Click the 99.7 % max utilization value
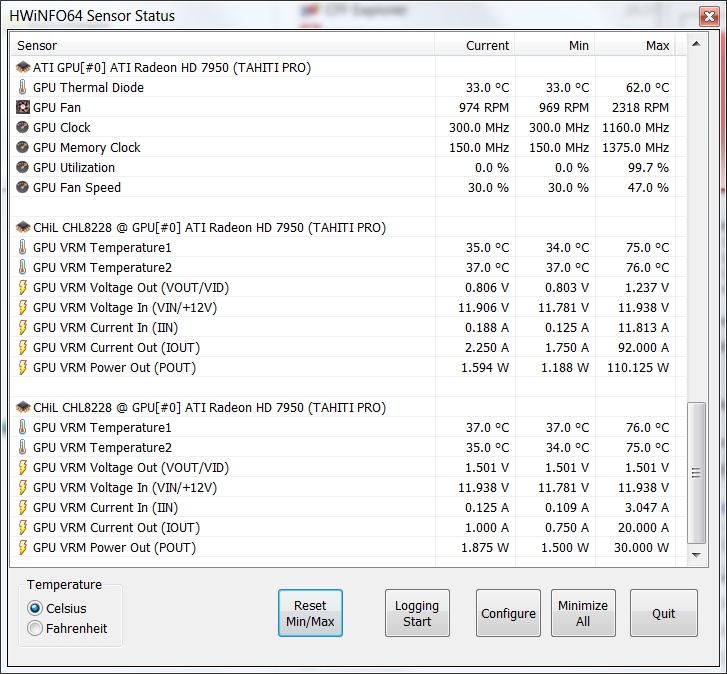The height and width of the screenshot is (674, 727). point(648,167)
